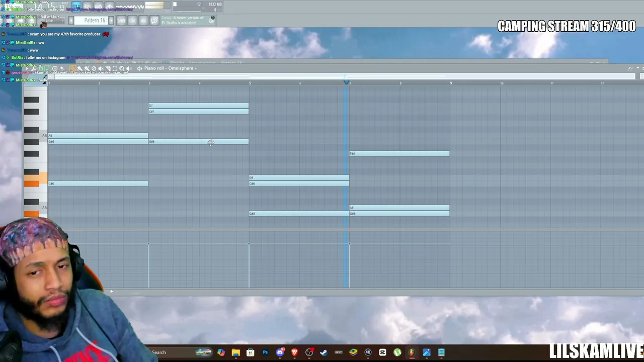Toggle the Shift modifier button
The image size is (644, 362).
[x=121, y=21]
